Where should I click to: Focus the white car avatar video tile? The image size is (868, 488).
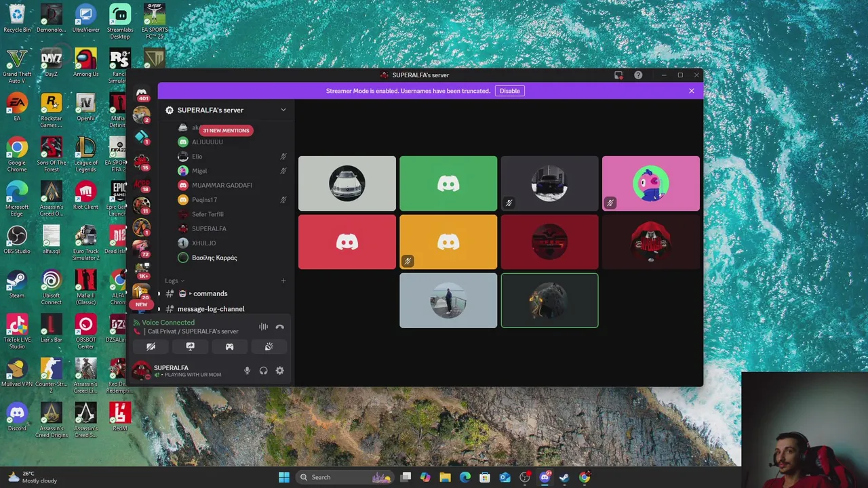(x=347, y=184)
